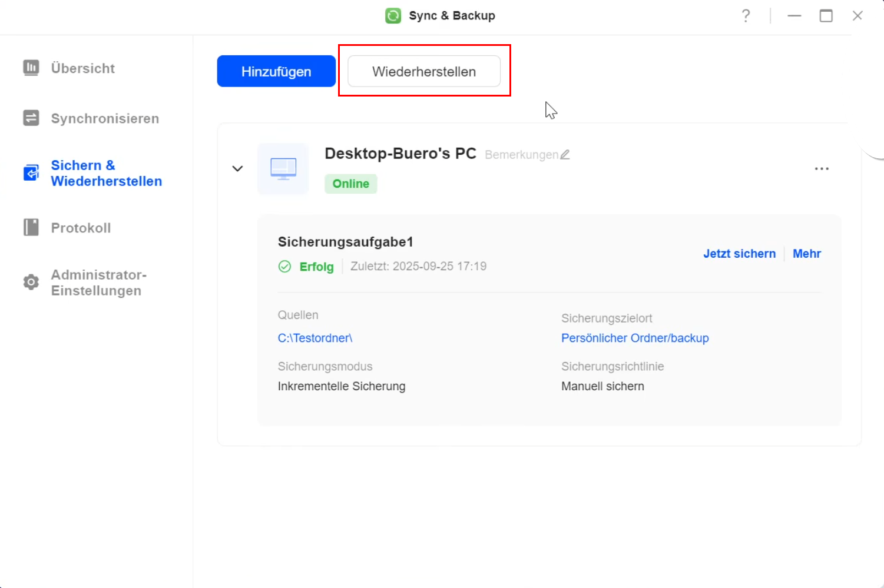Viewport: 884px width, 588px height.
Task: Click the Administrator-Einstellungen gear icon
Action: 31,282
